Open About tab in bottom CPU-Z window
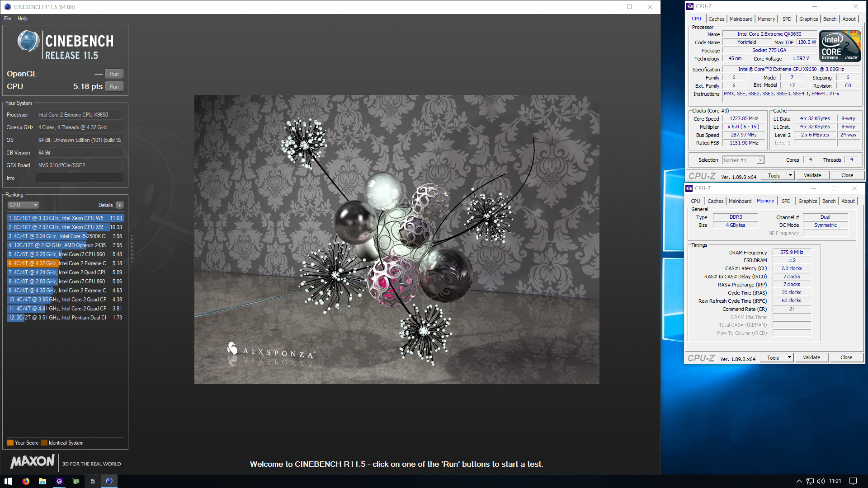This screenshot has height=488, width=868. pyautogui.click(x=848, y=201)
